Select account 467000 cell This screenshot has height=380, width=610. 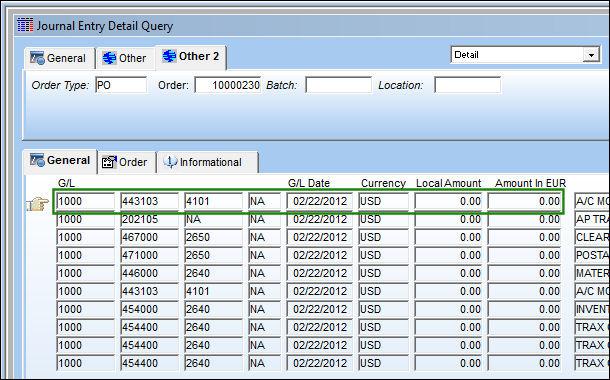[x=149, y=237]
